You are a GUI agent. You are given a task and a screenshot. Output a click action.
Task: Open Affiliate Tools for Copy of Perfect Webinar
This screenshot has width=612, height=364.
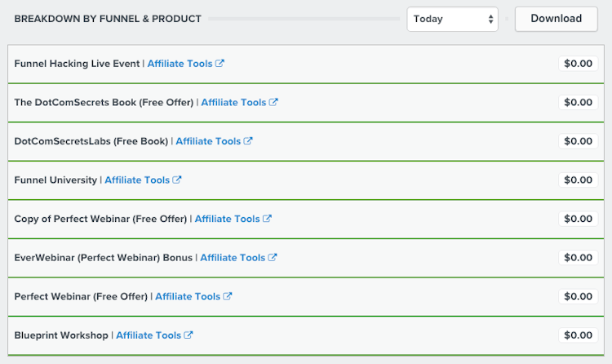tap(227, 219)
